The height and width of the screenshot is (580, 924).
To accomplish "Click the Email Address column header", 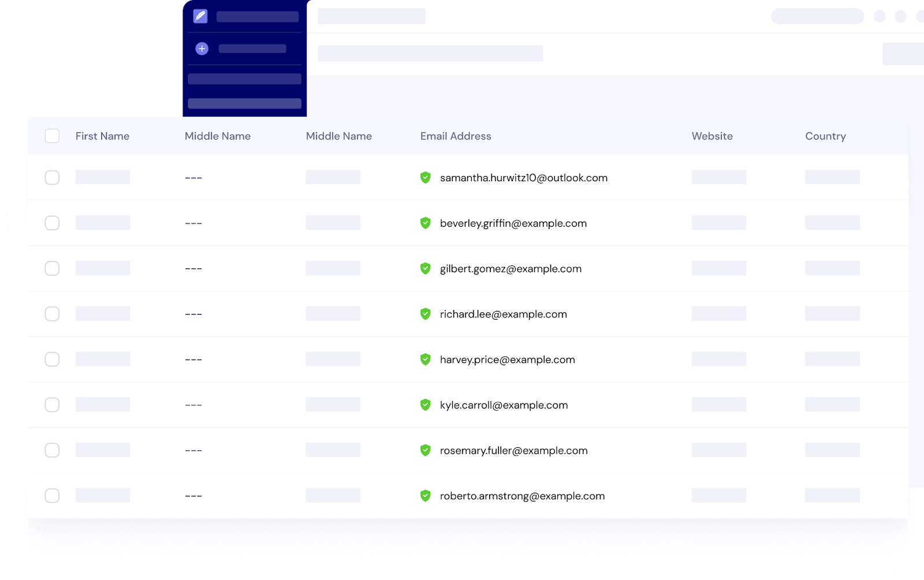I will coord(456,136).
